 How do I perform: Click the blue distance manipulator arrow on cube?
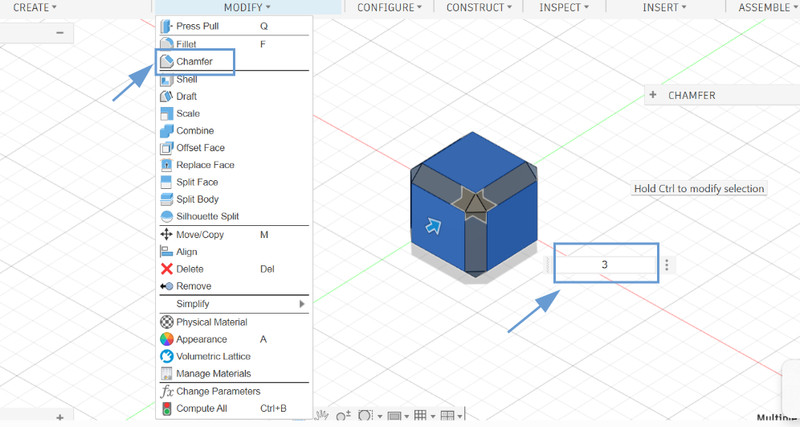click(433, 225)
